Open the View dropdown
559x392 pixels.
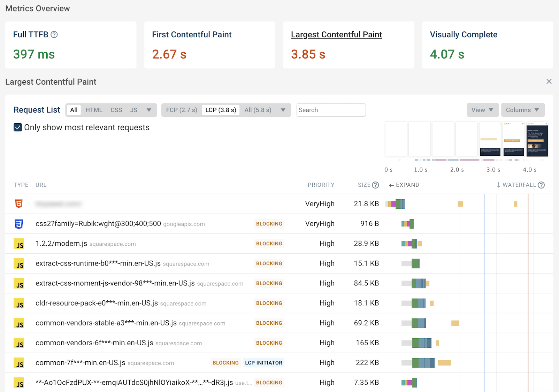(482, 110)
